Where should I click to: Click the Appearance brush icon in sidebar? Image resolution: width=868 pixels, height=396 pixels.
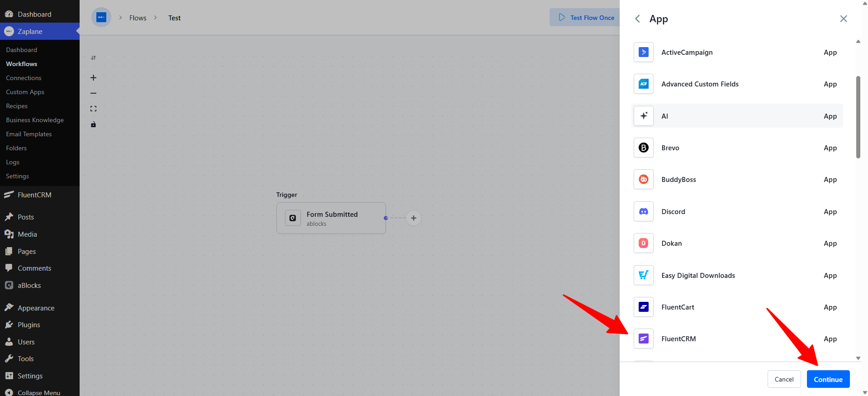click(x=9, y=308)
